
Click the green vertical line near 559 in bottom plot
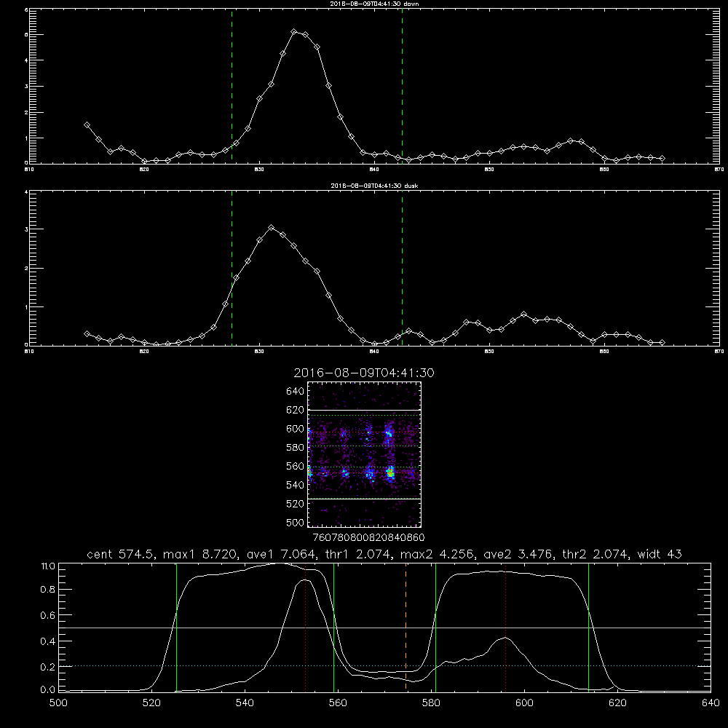334,627
